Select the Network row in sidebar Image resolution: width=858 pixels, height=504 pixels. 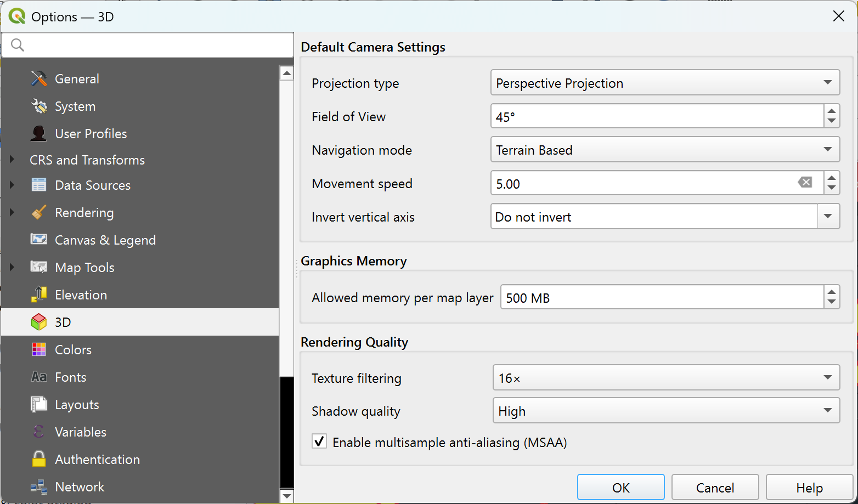pyautogui.click(x=140, y=486)
